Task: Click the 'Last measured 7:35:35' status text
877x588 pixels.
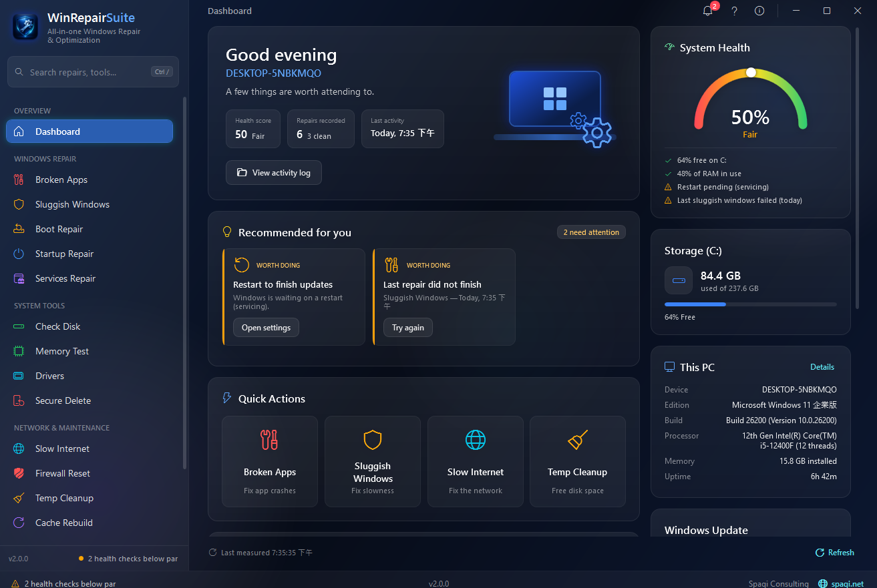Action: tap(267, 553)
